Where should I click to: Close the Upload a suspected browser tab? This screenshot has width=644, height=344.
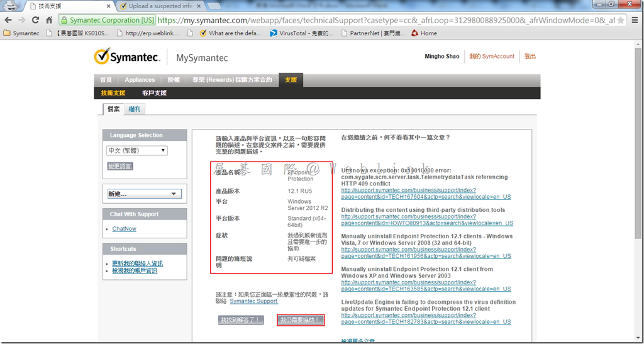tap(199, 6)
